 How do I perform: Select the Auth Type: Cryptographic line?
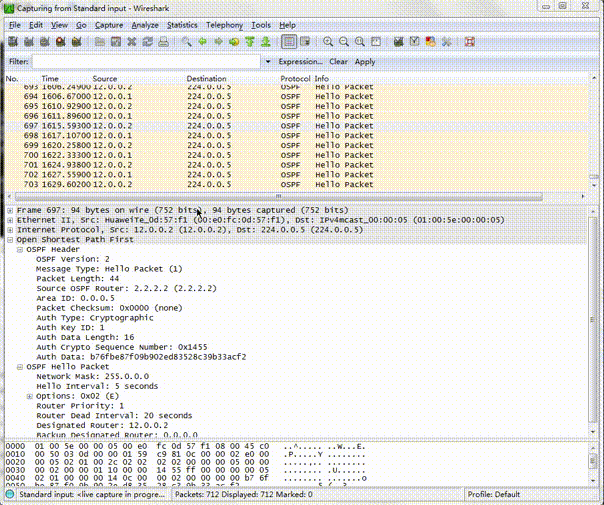(x=95, y=318)
